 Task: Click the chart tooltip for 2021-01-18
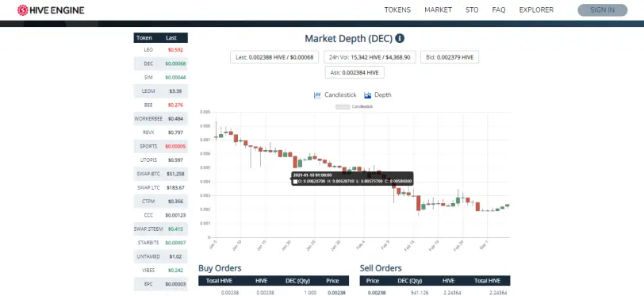click(x=352, y=179)
